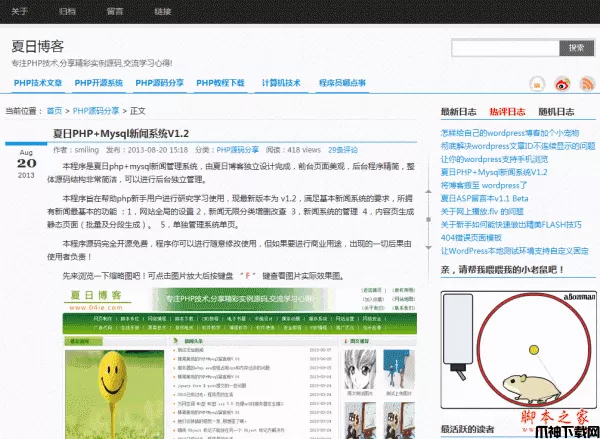Select the 留言 top menu item
This screenshot has height=439, width=600.
click(115, 11)
